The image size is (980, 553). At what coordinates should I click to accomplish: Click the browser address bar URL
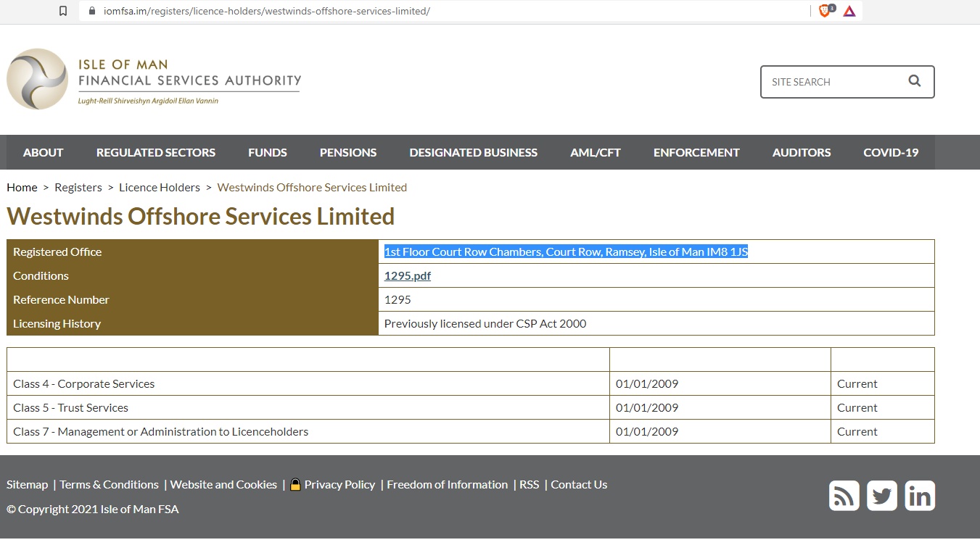pyautogui.click(x=267, y=11)
